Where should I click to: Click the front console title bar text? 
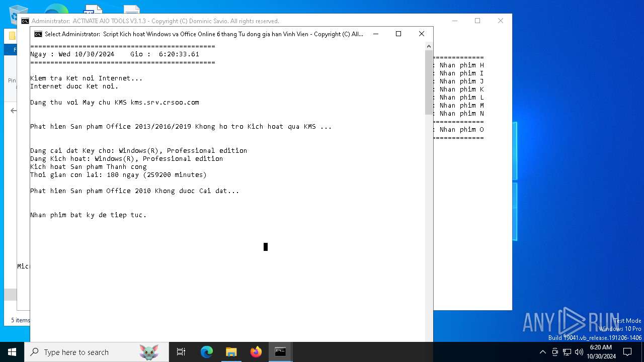(x=204, y=34)
